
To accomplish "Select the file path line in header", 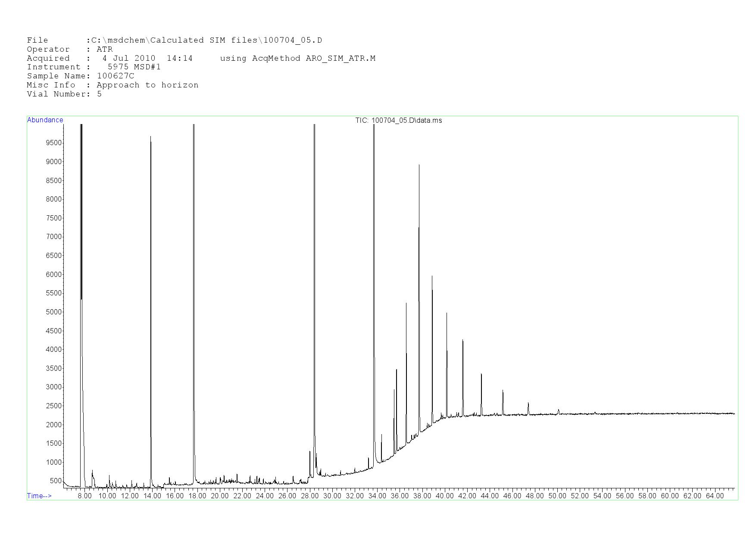I will (174, 40).
